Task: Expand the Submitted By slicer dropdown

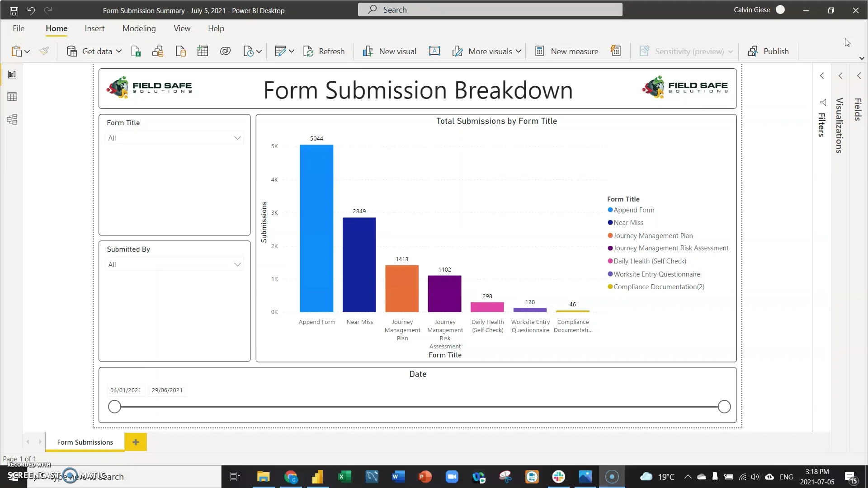Action: [237, 265]
